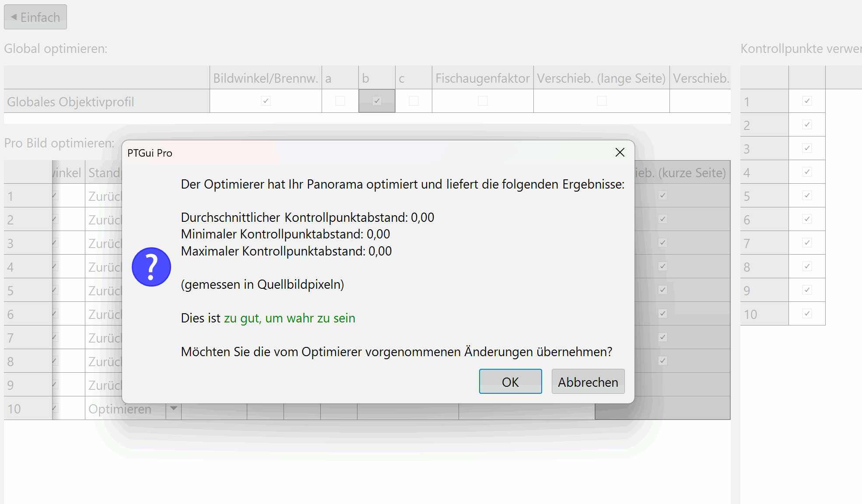Viewport: 862px width, 504px height.
Task: Toggle lens parameter b checkbox
Action: (377, 101)
